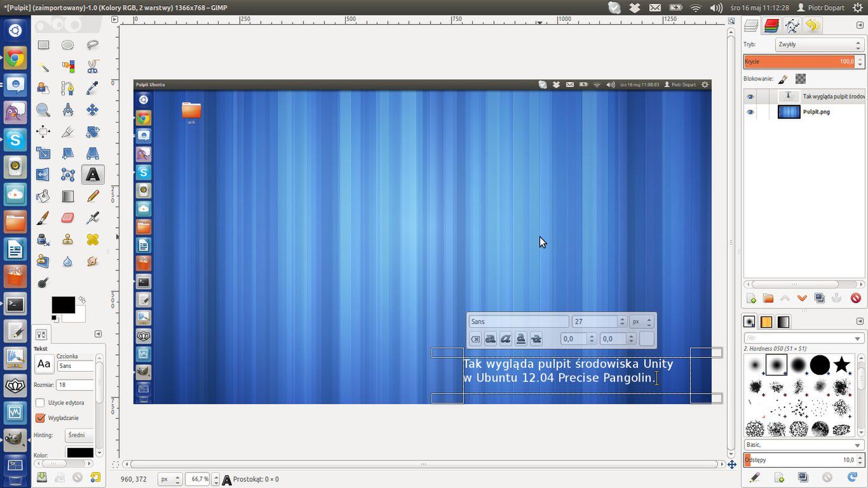Select the Rectangle Select tool
Screen dimensions: 868x488
43,45
